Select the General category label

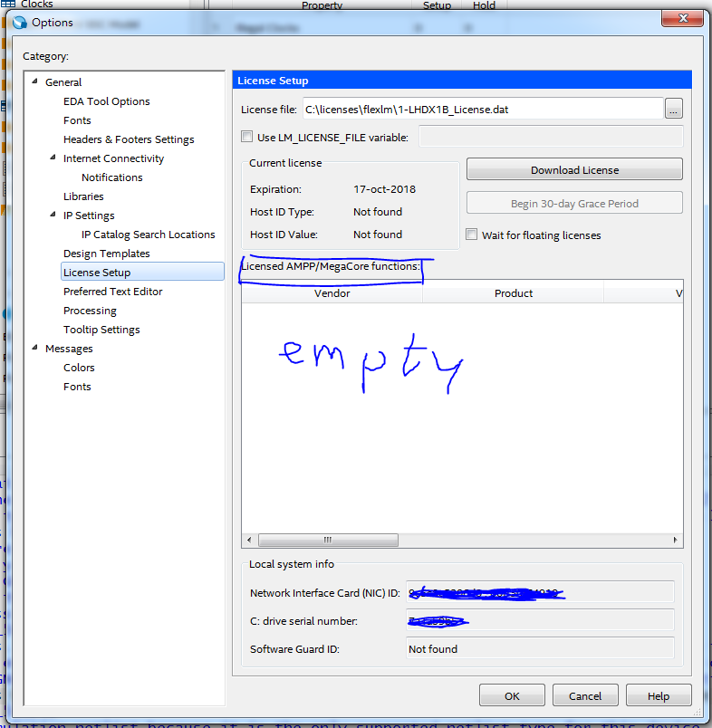(x=63, y=82)
